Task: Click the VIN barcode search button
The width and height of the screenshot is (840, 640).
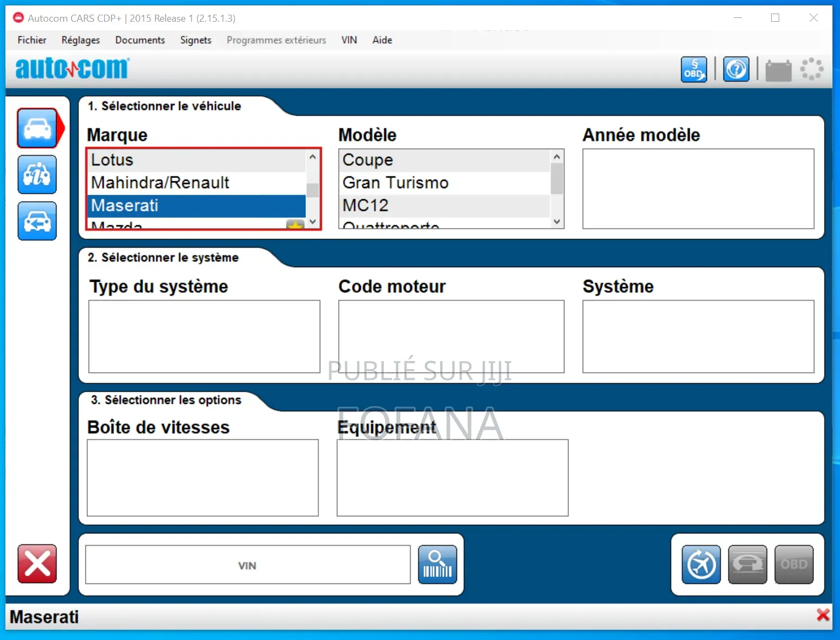Action: [437, 565]
